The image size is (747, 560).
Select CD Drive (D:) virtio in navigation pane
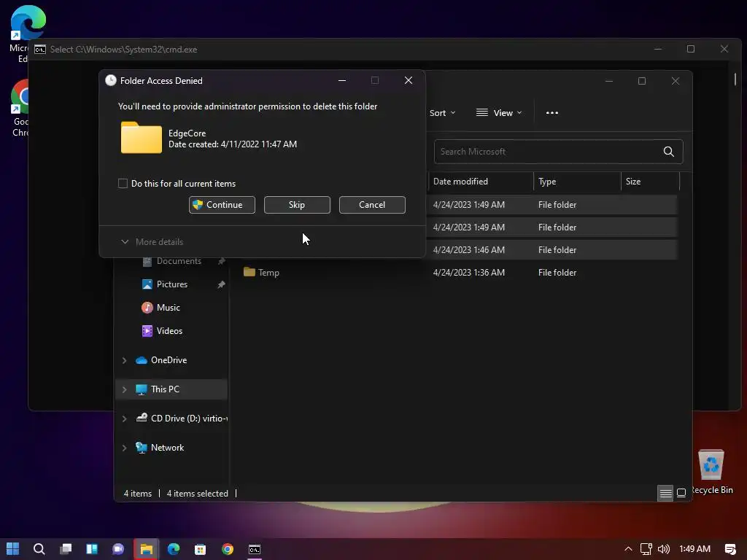coord(182,418)
